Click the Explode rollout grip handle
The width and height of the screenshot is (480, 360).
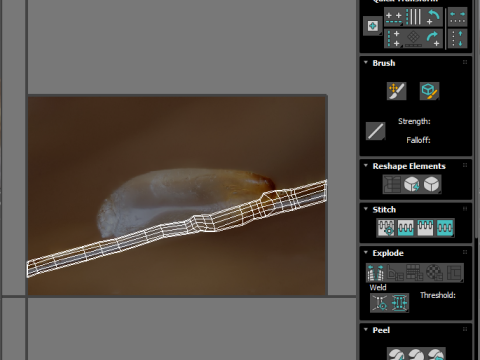465,252
